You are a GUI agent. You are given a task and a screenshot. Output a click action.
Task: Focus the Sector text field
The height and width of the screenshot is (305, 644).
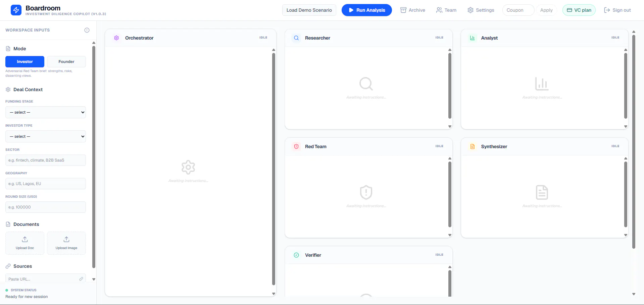[x=46, y=160]
